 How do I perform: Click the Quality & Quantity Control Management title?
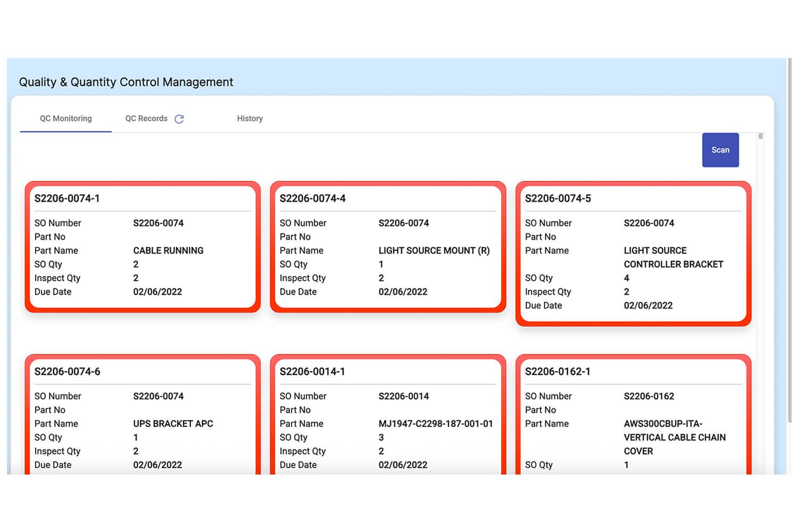(x=126, y=82)
